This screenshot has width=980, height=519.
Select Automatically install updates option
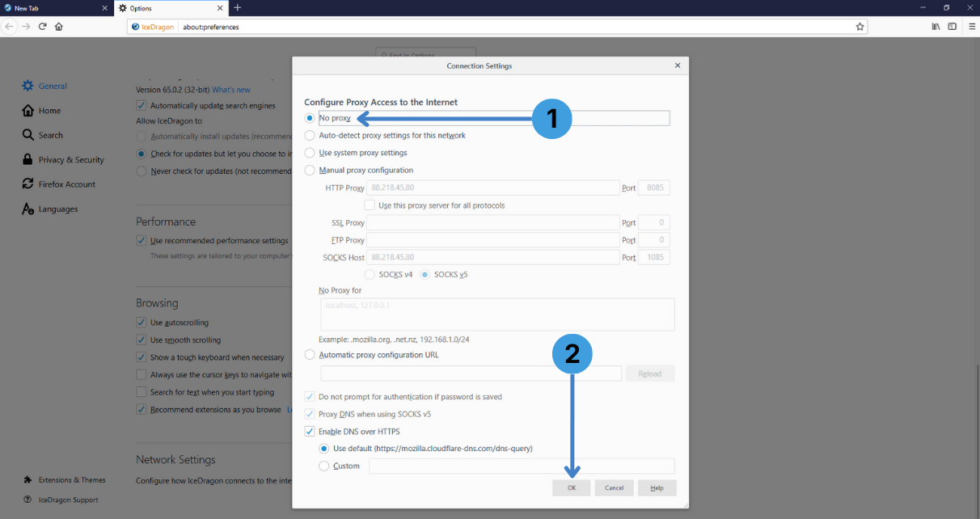[x=142, y=137]
